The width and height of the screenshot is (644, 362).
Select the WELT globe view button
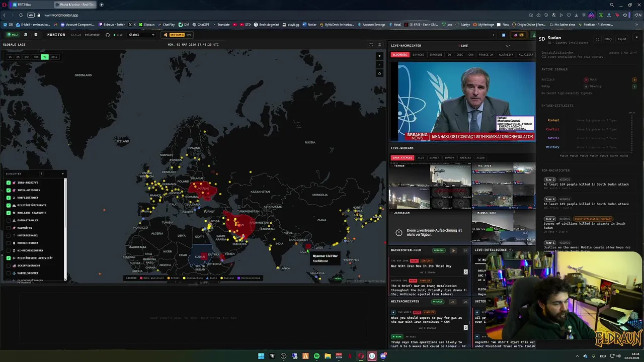[x=13, y=35]
